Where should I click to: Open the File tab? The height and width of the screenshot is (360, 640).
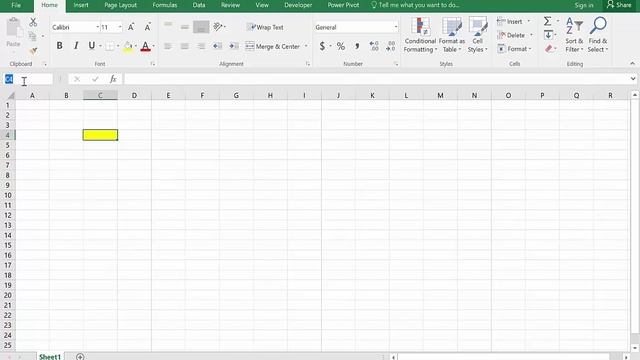16,5
